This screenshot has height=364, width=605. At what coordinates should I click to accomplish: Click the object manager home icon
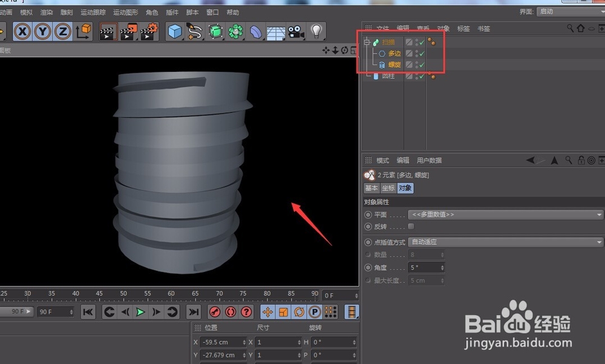click(x=580, y=28)
